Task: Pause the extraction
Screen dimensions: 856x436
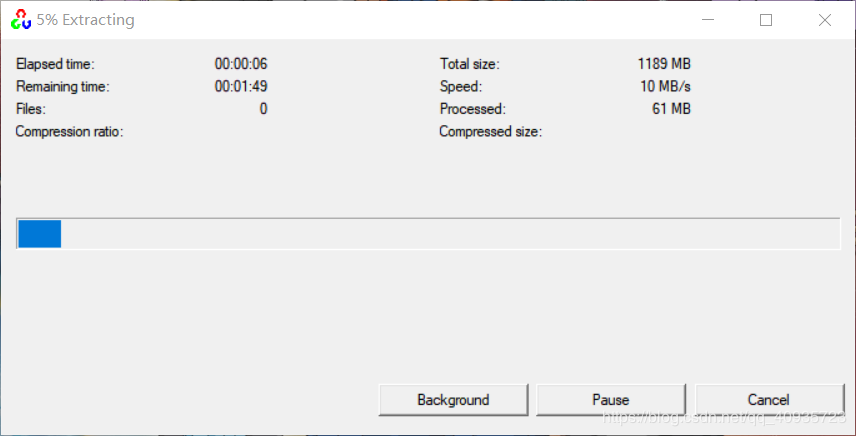Action: [x=611, y=400]
